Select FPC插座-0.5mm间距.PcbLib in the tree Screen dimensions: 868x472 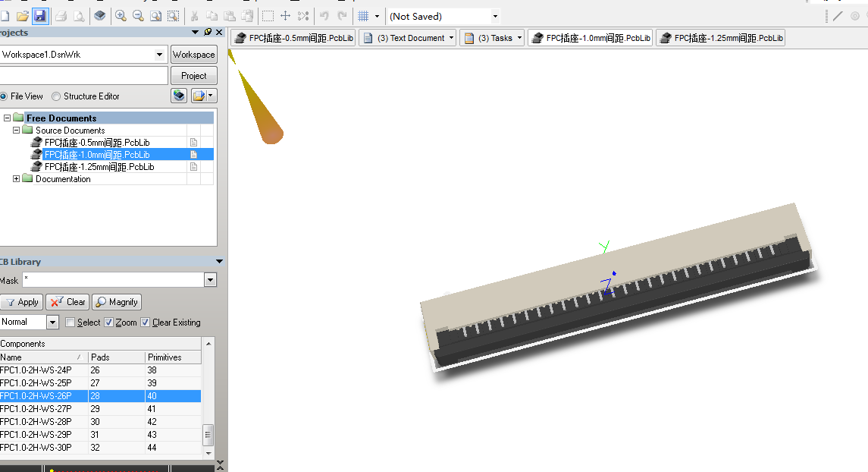click(x=97, y=143)
